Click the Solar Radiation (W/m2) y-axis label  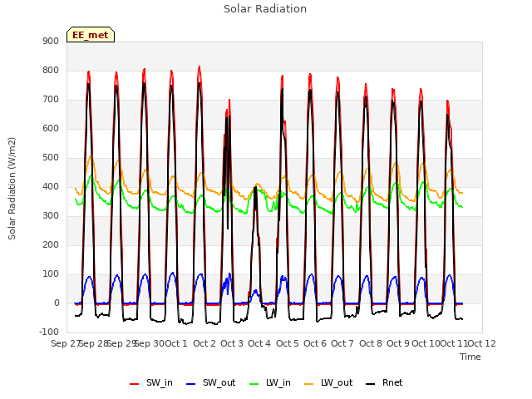tap(12, 189)
